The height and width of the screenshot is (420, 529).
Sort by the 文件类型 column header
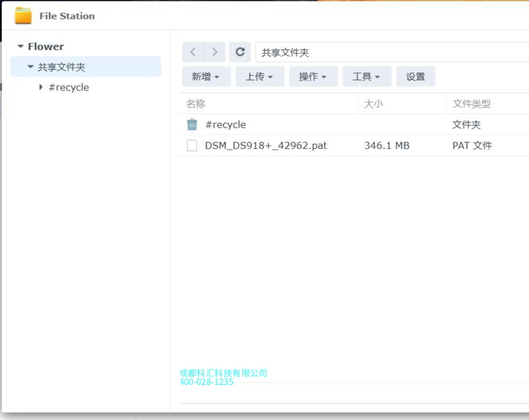coord(488,104)
